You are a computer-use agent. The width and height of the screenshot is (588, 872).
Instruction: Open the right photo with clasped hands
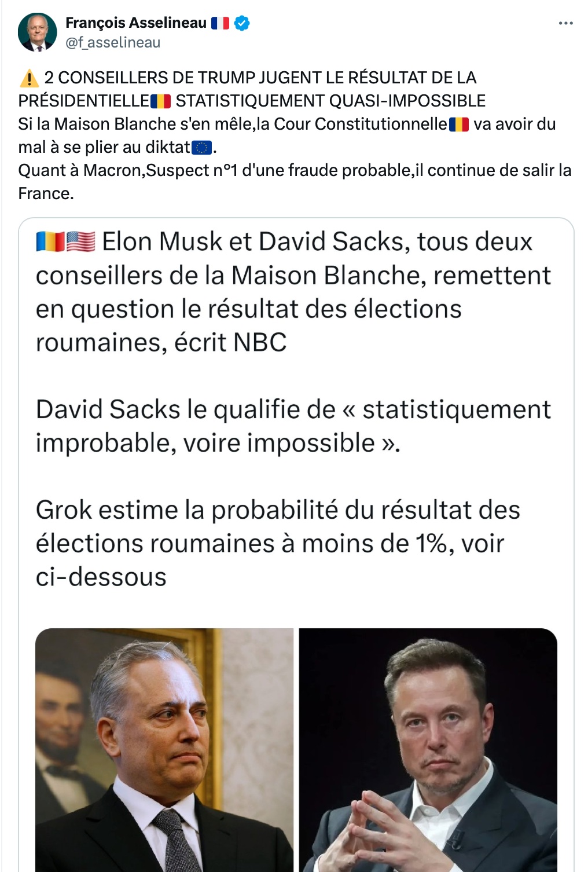coord(428,750)
